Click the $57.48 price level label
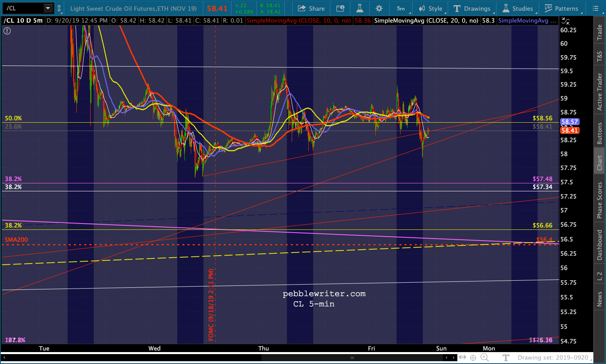The image size is (606, 364). tap(542, 179)
